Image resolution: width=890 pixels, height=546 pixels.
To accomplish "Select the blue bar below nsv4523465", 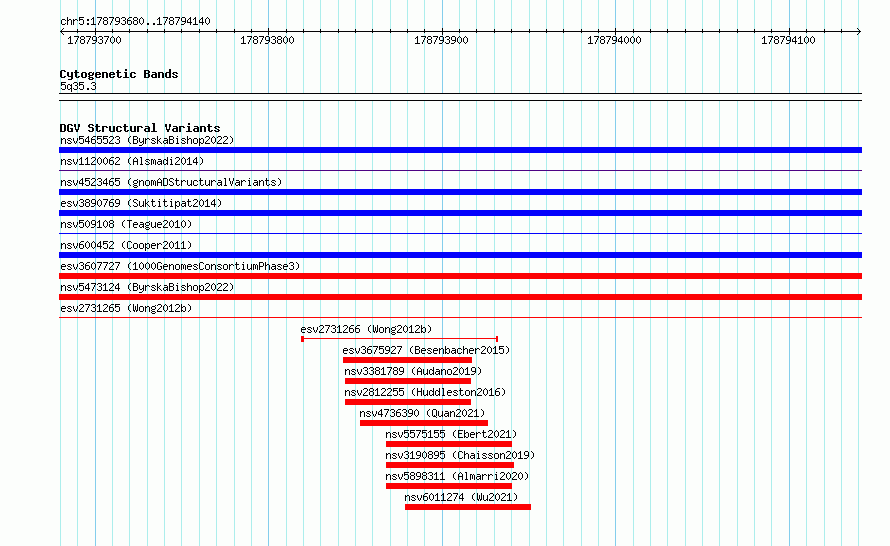I will (x=460, y=192).
